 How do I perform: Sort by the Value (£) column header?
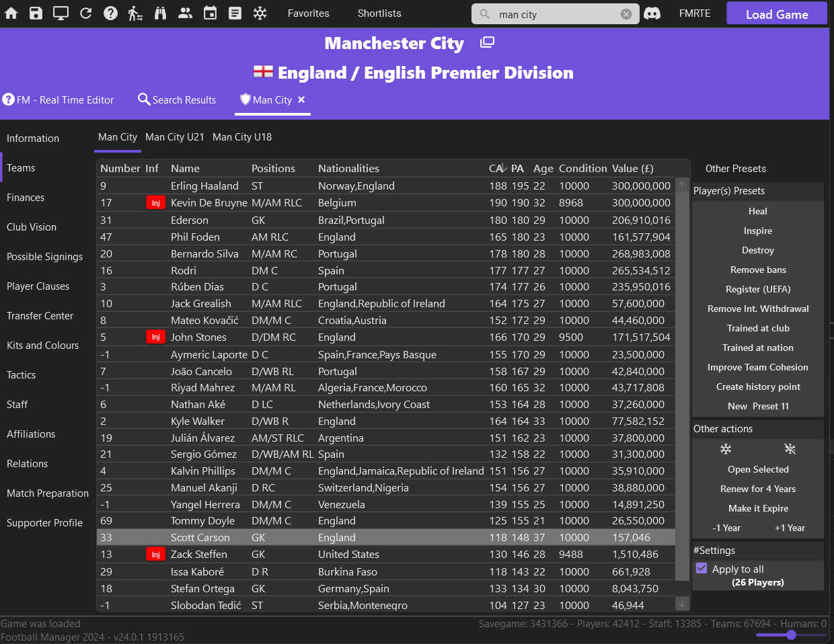pyautogui.click(x=632, y=168)
